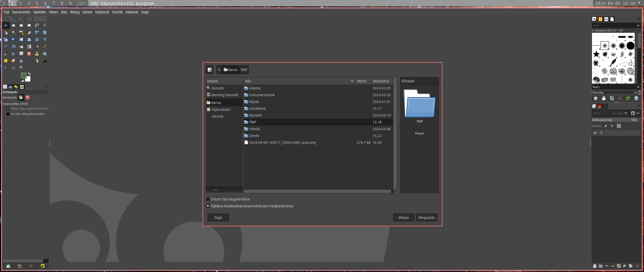Screen dimensions: 644x272
Task: Open the Fájl menu
Action: (6, 12)
